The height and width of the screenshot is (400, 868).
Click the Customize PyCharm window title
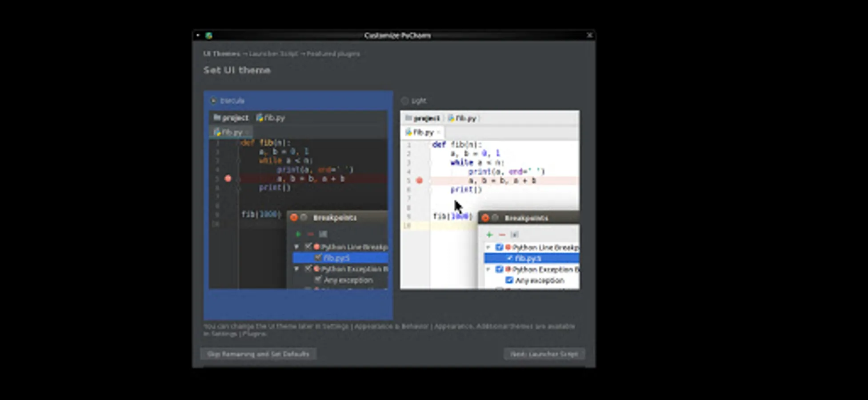(397, 36)
